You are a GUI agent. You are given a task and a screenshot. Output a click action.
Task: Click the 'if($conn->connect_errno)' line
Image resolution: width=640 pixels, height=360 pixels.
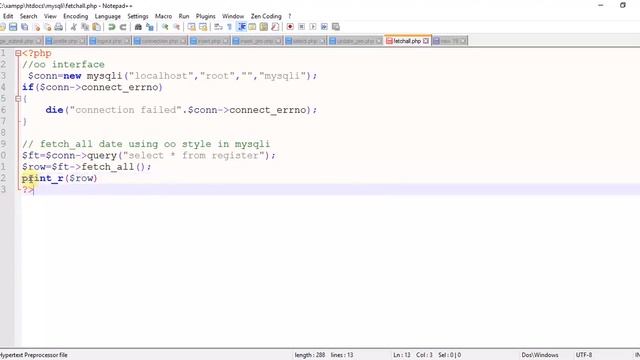click(92, 87)
